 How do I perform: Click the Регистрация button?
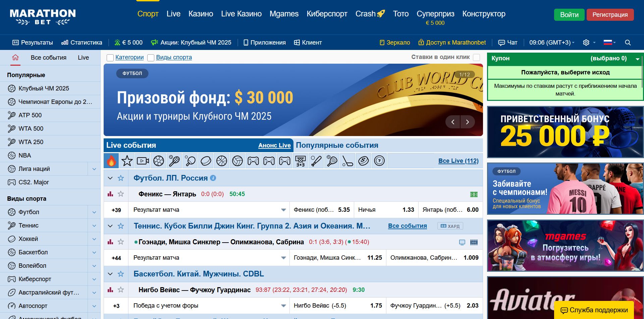pyautogui.click(x=610, y=14)
